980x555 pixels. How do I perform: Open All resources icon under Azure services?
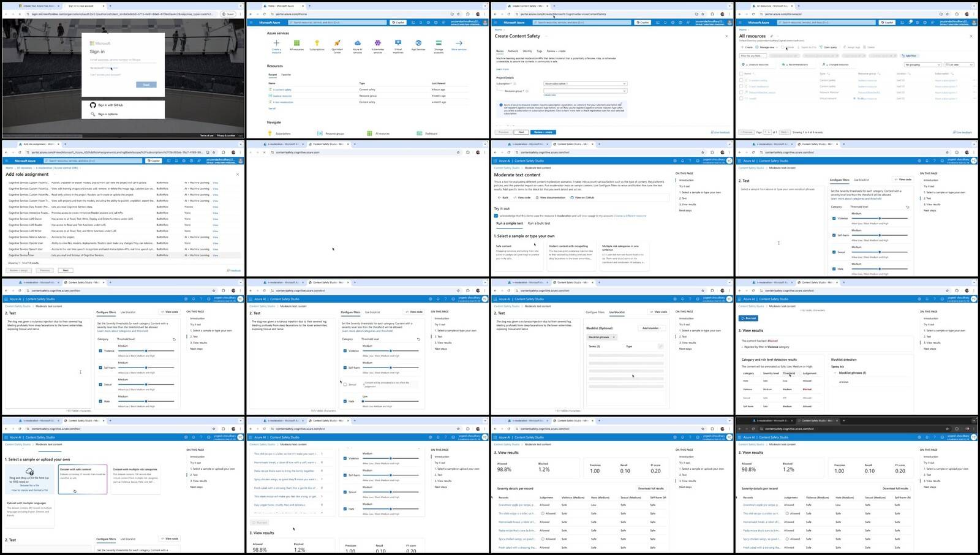point(296,43)
